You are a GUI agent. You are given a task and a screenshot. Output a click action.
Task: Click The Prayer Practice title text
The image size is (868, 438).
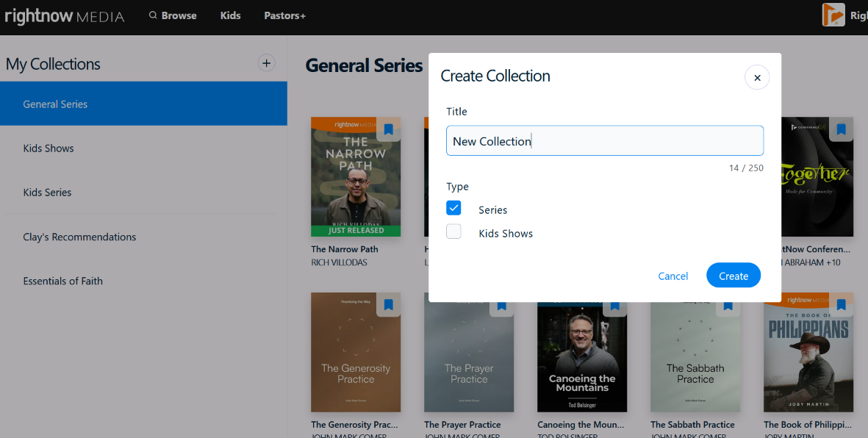pos(462,425)
